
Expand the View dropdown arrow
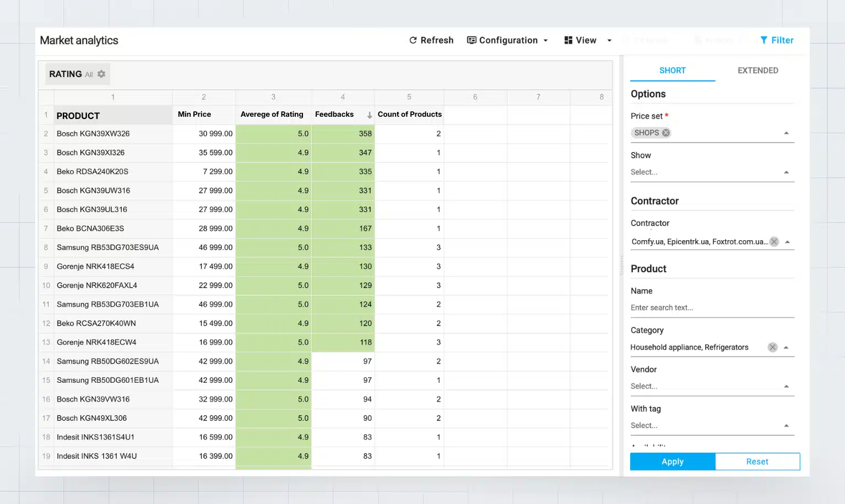(x=609, y=40)
